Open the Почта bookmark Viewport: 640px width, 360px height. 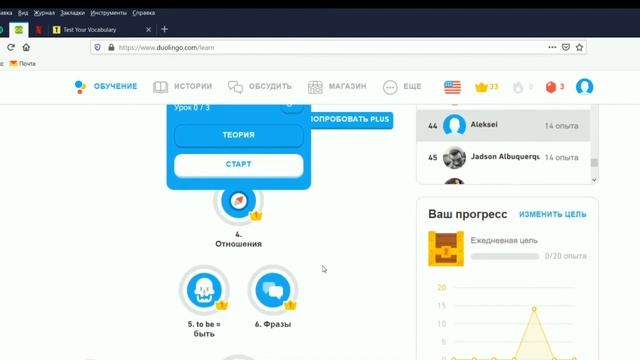pos(23,64)
